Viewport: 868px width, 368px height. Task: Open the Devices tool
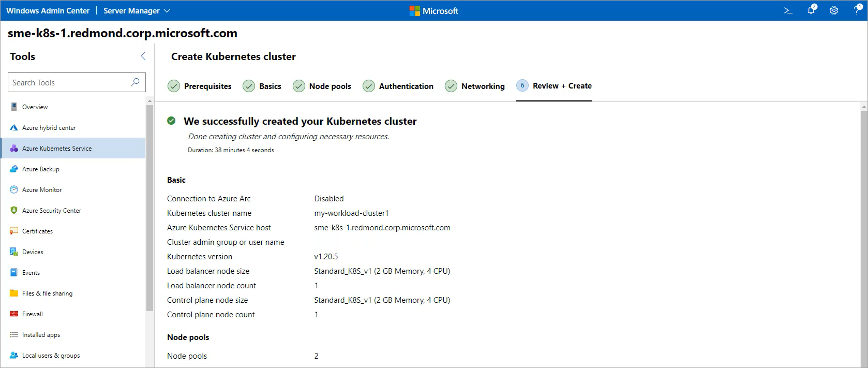(73, 252)
